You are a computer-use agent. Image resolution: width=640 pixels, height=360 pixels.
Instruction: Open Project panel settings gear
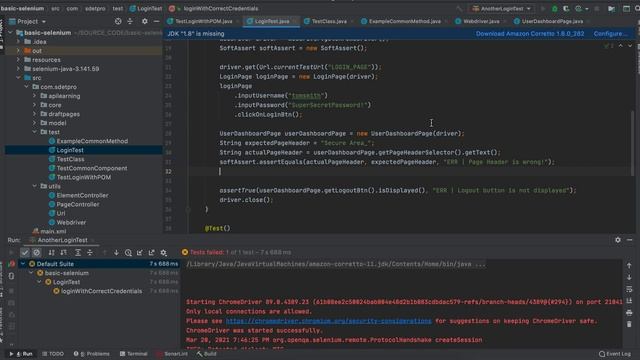point(144,21)
